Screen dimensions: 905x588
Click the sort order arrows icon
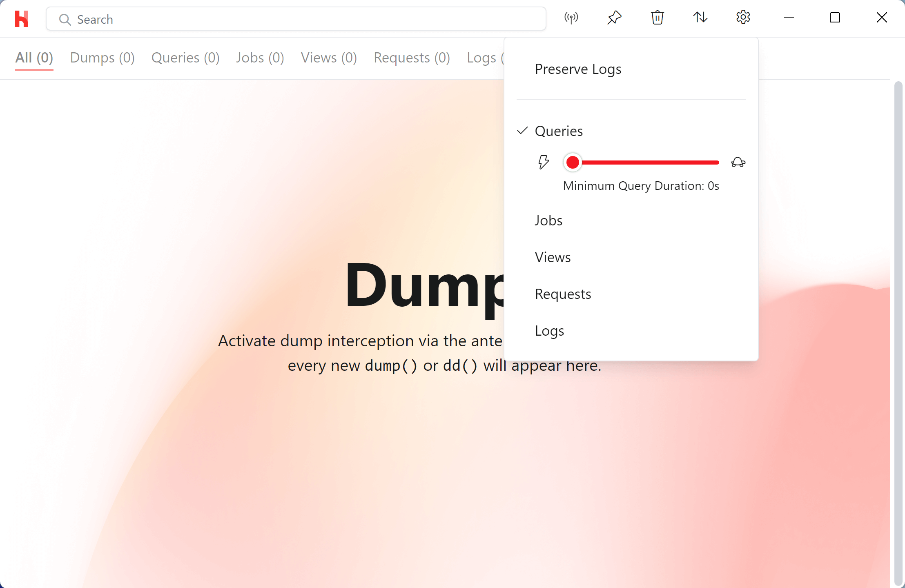(x=700, y=18)
